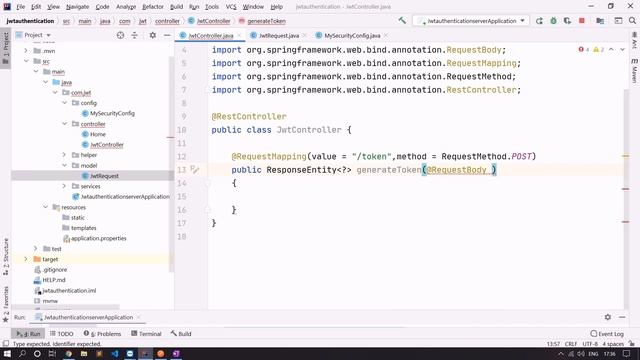Open the VCS menu
The height and width of the screenshot is (360, 640).
tap(231, 7)
